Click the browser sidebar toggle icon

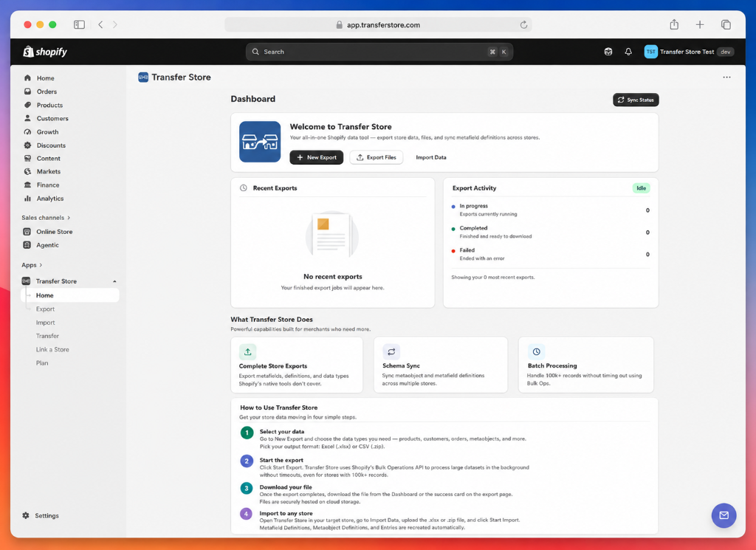click(x=79, y=24)
